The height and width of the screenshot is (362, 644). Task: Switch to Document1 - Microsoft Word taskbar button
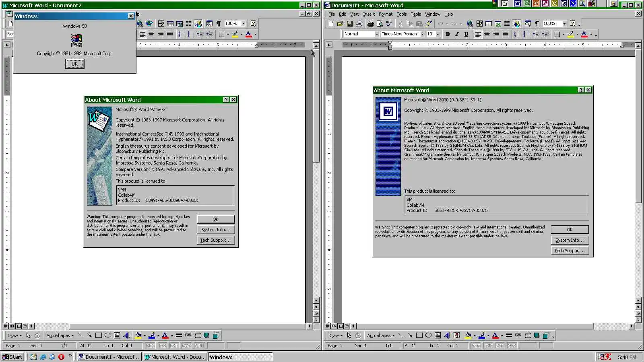(x=109, y=357)
